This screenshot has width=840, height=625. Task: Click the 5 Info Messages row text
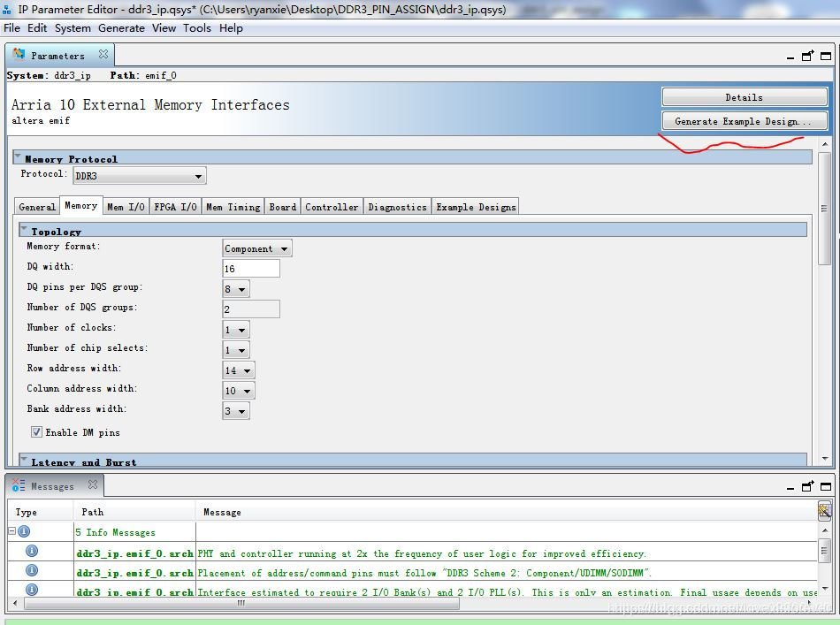(x=115, y=532)
